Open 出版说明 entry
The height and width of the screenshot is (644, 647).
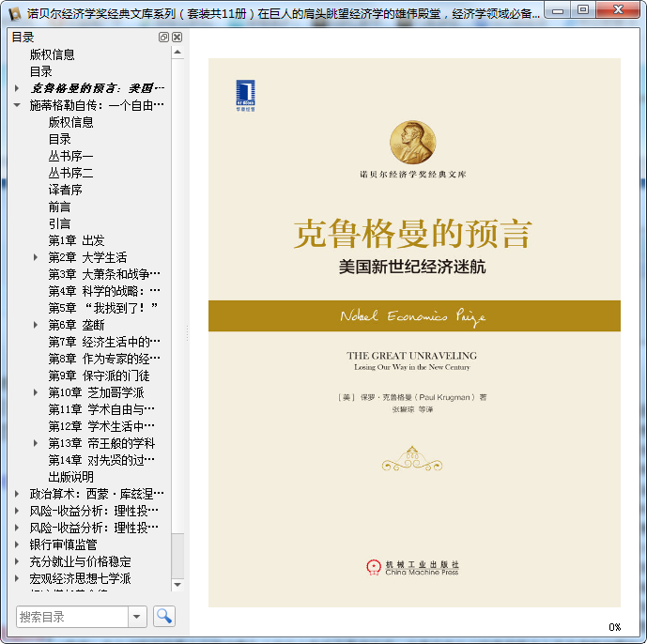(71, 477)
